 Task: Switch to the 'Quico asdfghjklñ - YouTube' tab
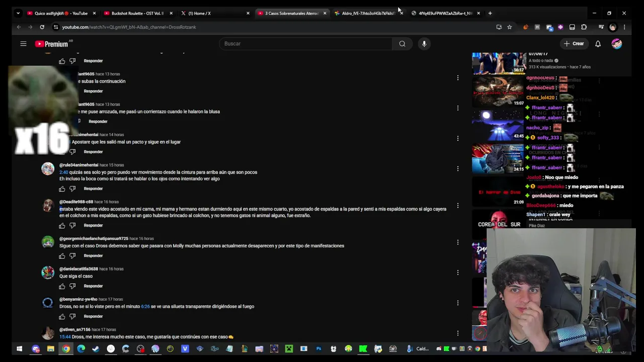[x=61, y=13]
